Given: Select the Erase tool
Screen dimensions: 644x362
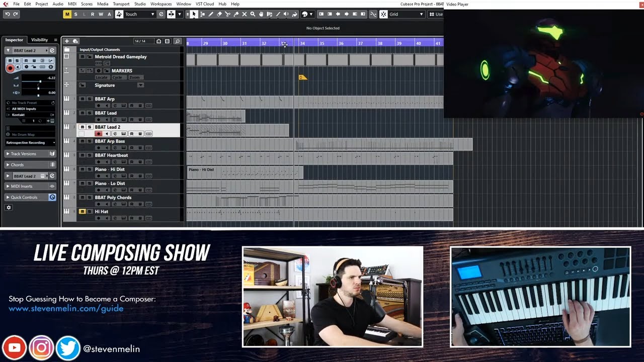Looking at the screenshot, I should point(219,14).
